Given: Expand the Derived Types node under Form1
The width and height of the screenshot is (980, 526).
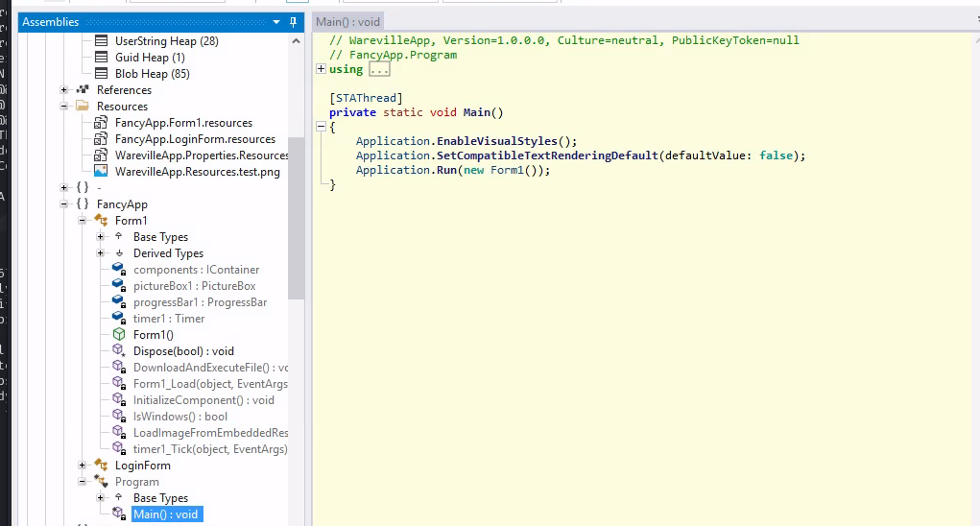Looking at the screenshot, I should click(x=101, y=253).
